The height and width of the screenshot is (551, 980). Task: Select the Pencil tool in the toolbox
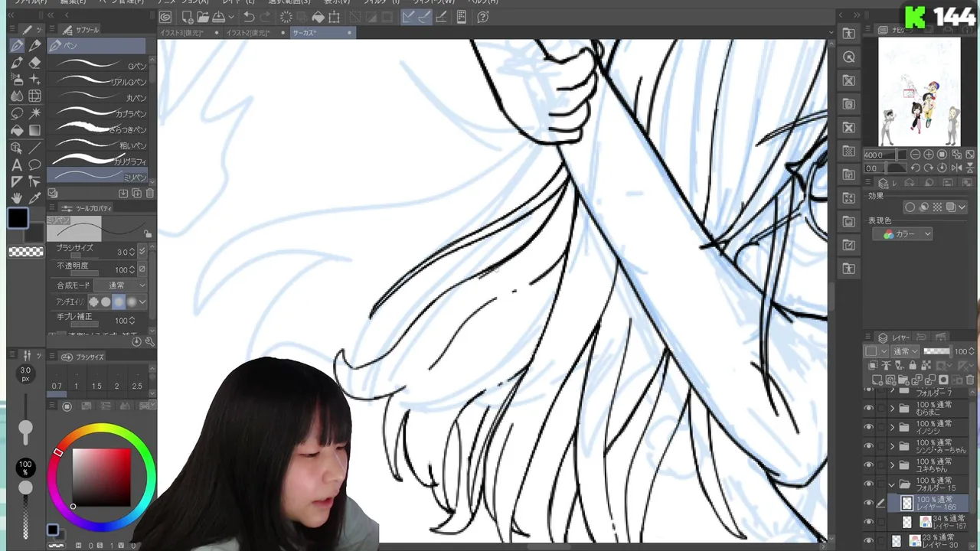pos(34,46)
